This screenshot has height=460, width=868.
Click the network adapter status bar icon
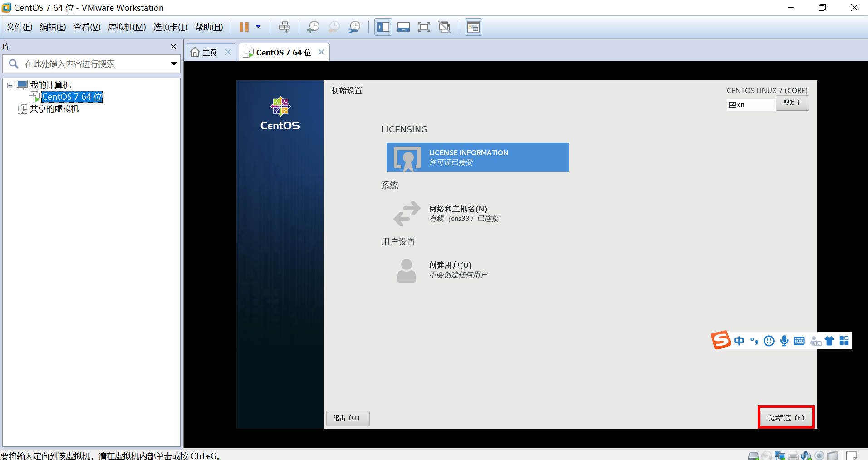[x=780, y=456]
